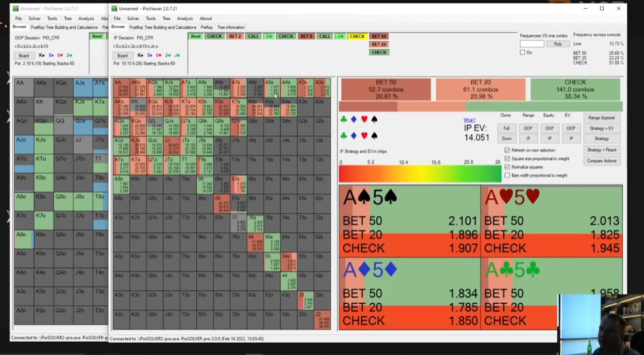
Task: Select the A♠5♠ combo detail panel
Action: pos(409,222)
